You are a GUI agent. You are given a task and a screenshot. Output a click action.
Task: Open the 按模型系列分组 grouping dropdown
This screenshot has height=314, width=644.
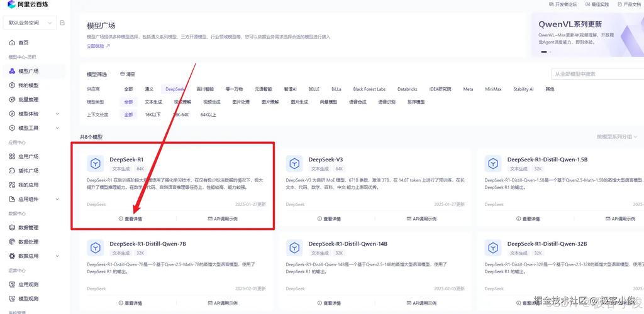(617, 136)
